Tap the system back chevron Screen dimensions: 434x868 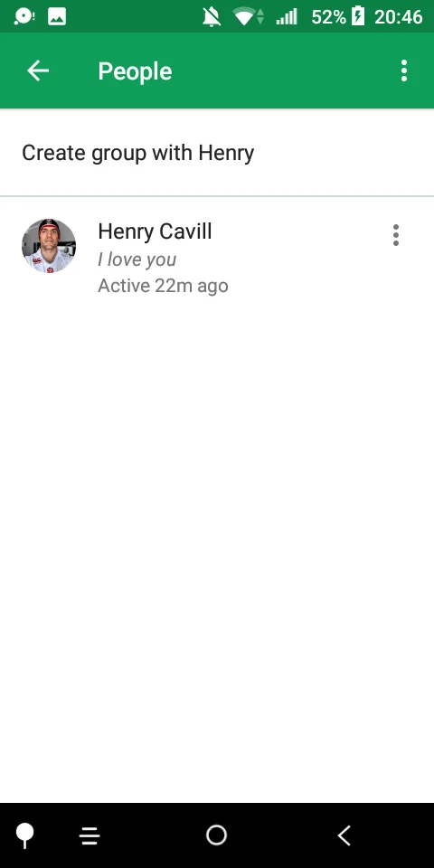pyautogui.click(x=344, y=835)
